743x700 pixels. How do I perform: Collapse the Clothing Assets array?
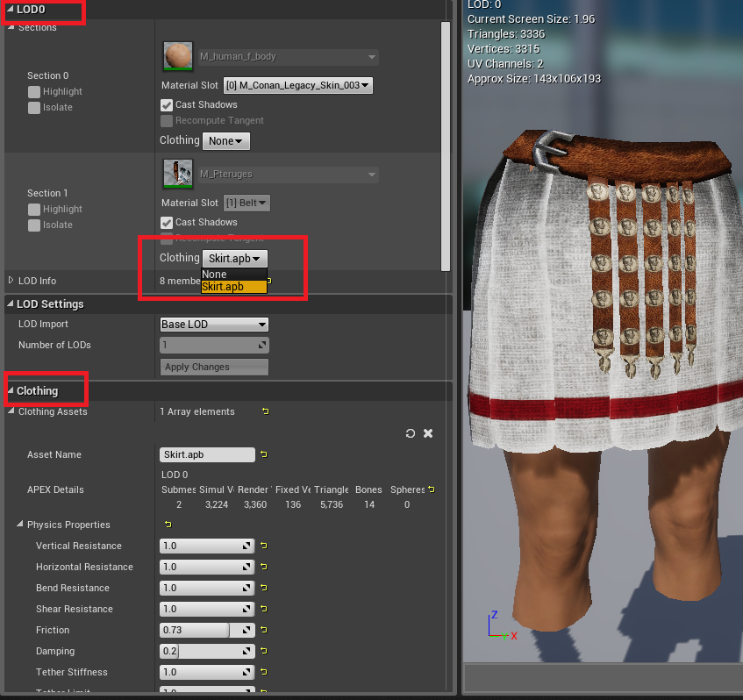coord(11,411)
